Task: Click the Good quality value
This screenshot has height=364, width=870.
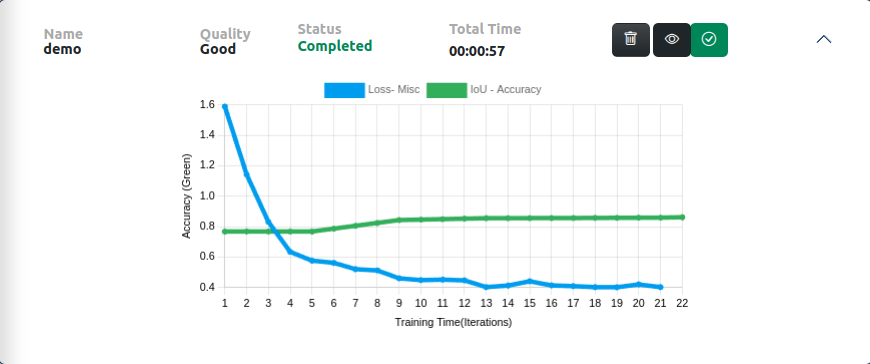Action: click(218, 49)
